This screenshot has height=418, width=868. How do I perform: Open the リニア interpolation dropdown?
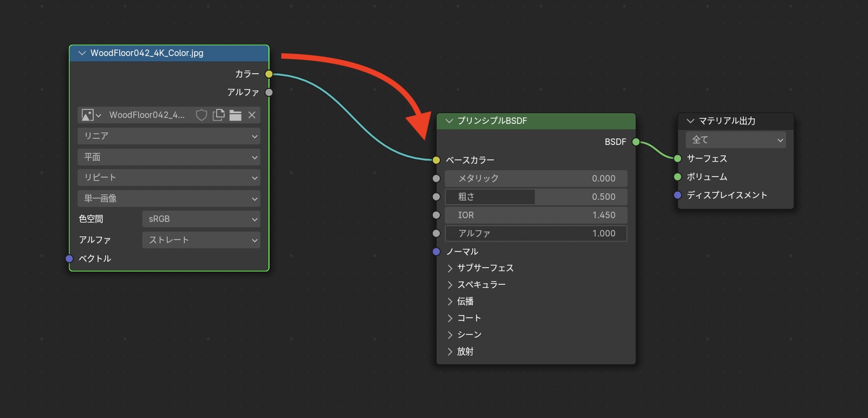tap(169, 136)
